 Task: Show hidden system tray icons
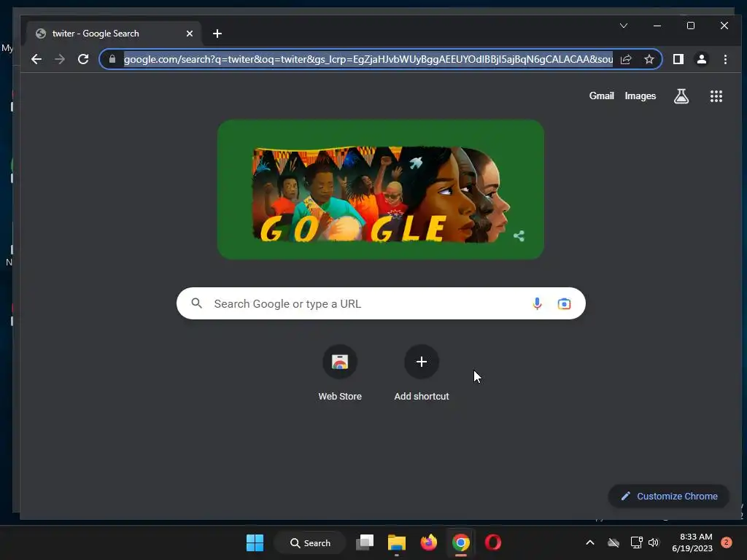589,542
